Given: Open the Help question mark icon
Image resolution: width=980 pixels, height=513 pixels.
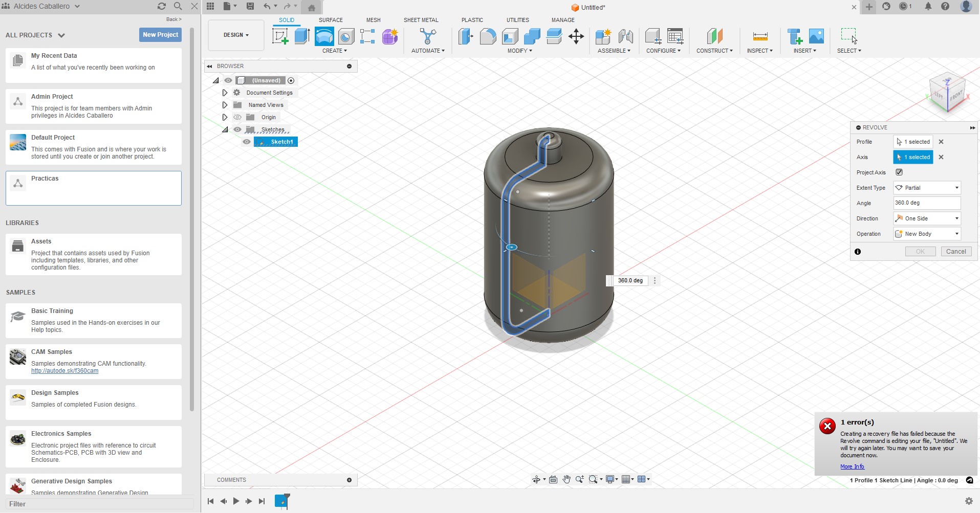Looking at the screenshot, I should (x=945, y=6).
